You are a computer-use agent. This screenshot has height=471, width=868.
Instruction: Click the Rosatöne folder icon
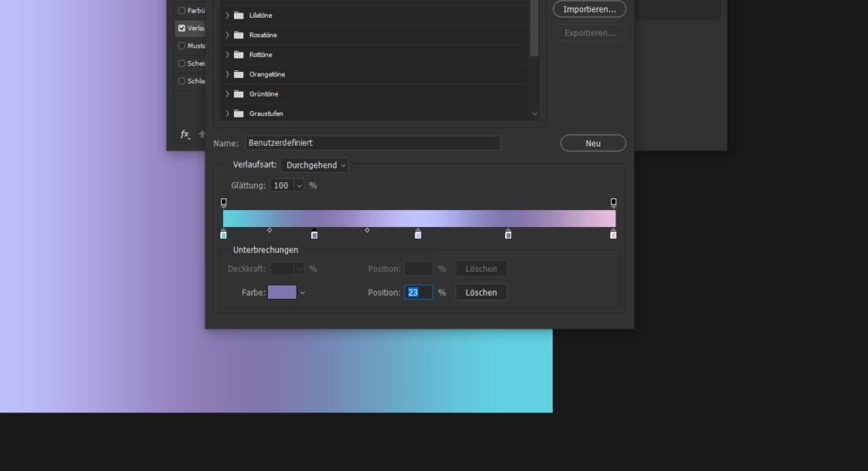pyautogui.click(x=238, y=36)
